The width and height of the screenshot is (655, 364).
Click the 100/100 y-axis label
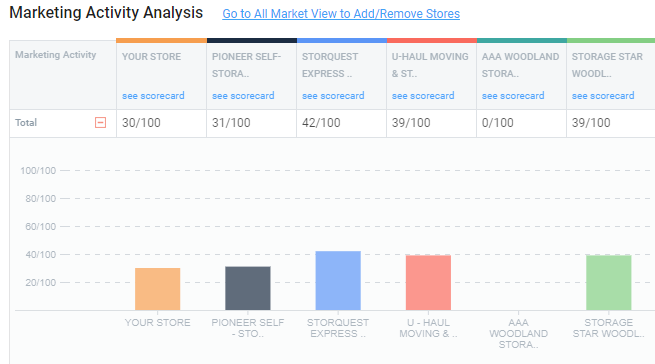38,171
